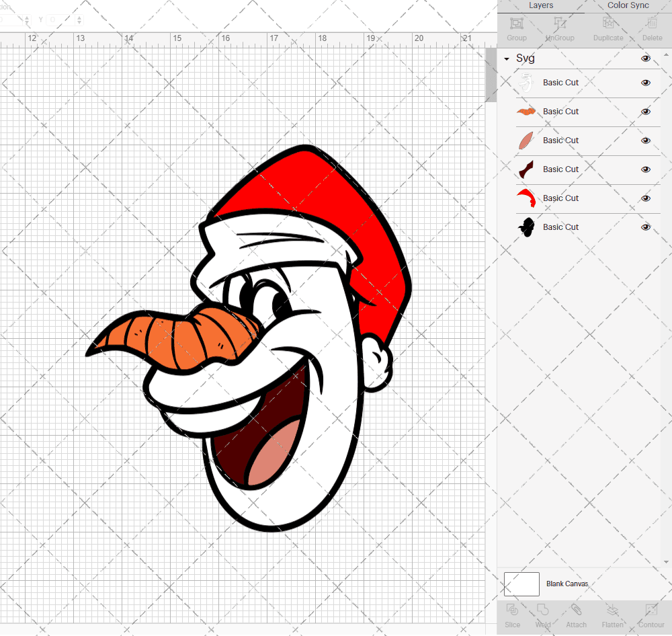The width and height of the screenshot is (672, 636).
Task: Select the red hat layer thumbnail
Action: click(x=526, y=198)
